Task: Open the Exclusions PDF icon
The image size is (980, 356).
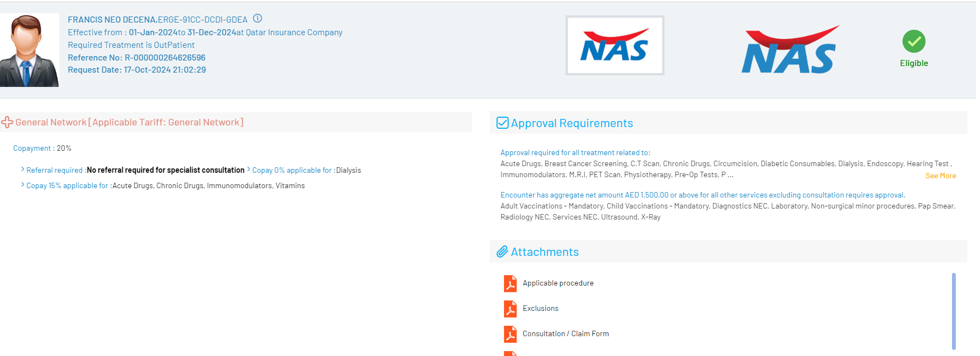Action: click(x=510, y=309)
